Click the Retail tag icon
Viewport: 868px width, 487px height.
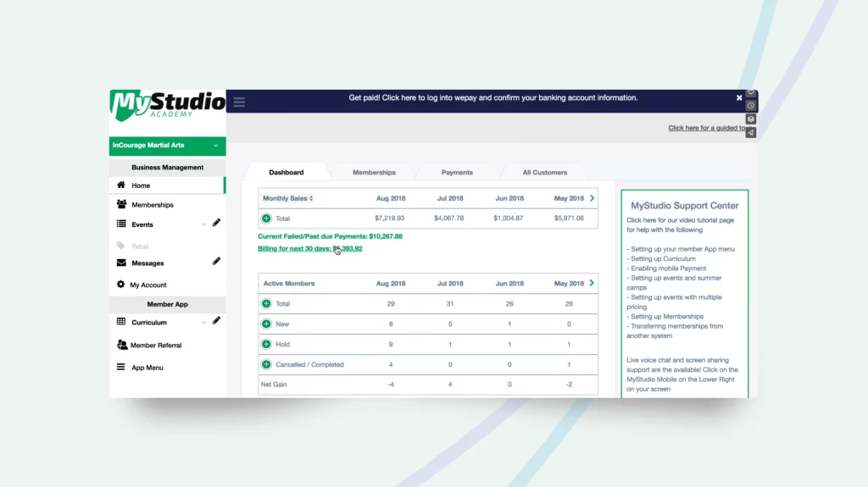pos(120,246)
